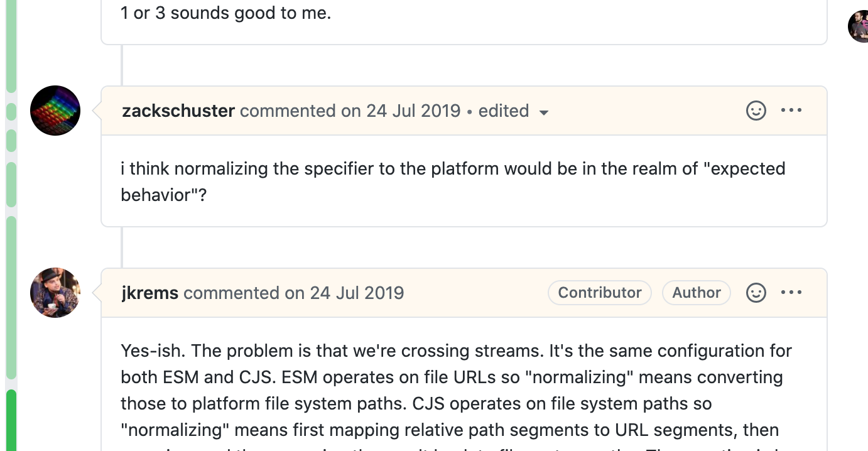Click the dark green bar segment at bottom left
Screen dimensions: 868x451
click(x=11, y=420)
